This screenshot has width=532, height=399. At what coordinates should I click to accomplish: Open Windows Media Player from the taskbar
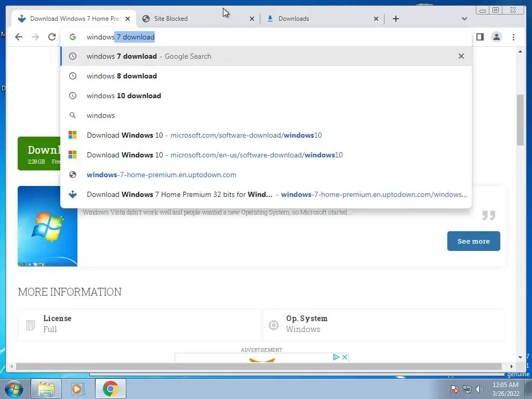pyautogui.click(x=78, y=389)
